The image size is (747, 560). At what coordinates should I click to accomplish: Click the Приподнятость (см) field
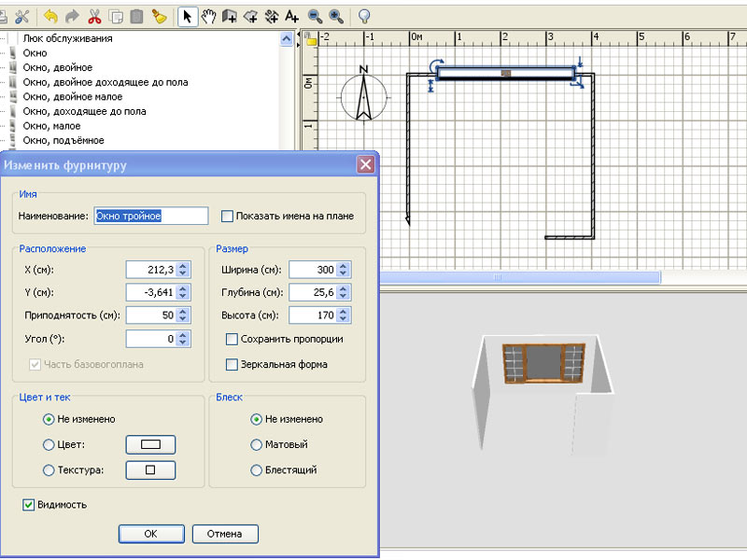pos(151,315)
